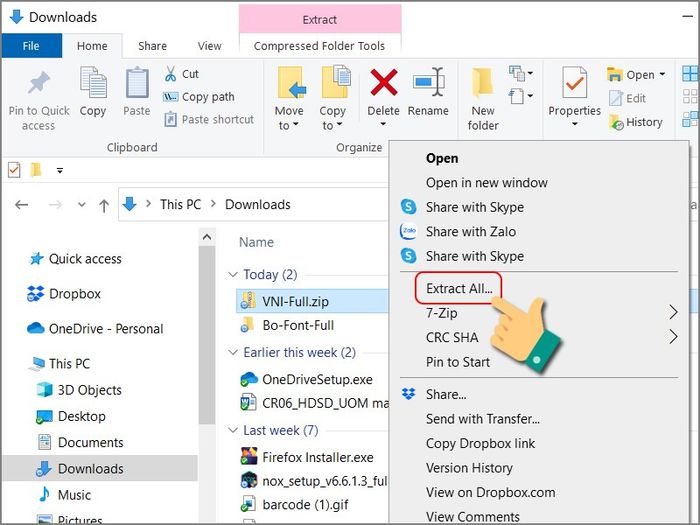This screenshot has width=700, height=525.
Task: Switch to the Home tab
Action: (92, 46)
